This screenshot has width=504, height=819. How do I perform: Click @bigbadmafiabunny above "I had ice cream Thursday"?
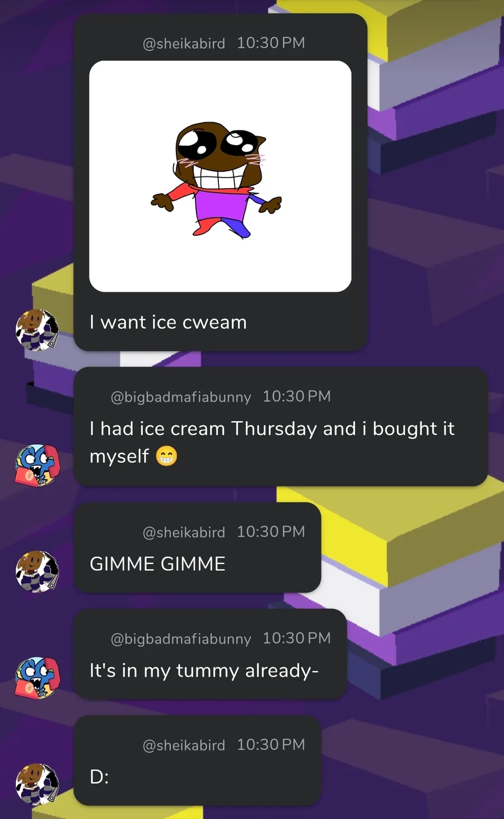(181, 397)
